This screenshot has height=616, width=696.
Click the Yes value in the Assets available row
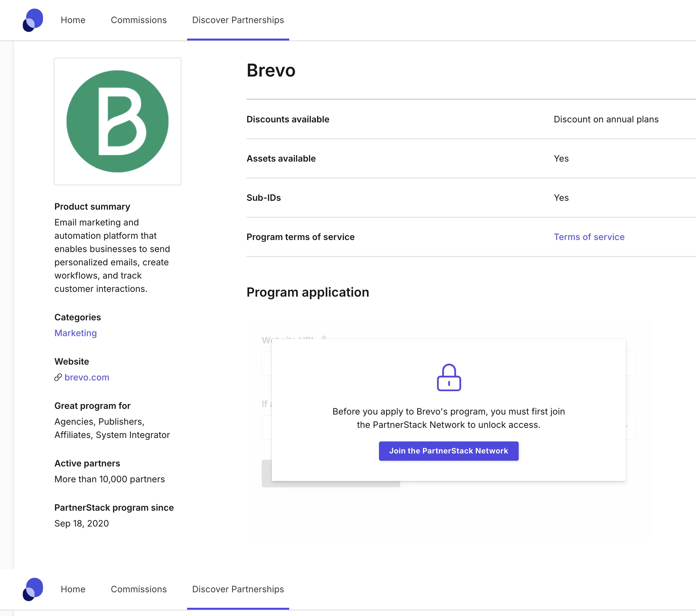coord(561,158)
